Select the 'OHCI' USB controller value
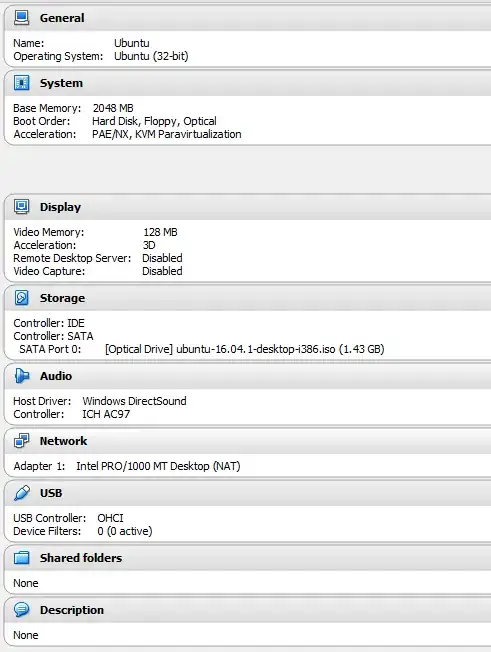 coord(110,518)
